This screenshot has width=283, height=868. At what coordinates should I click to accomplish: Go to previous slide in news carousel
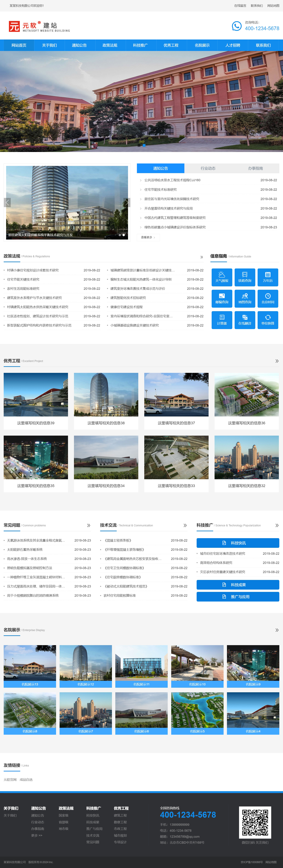[x=7, y=202]
